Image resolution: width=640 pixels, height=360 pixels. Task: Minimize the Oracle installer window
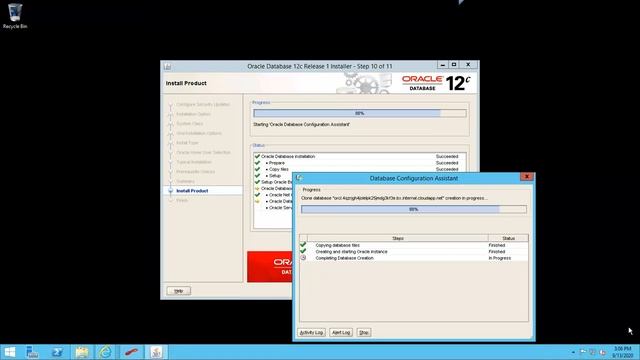443,65
